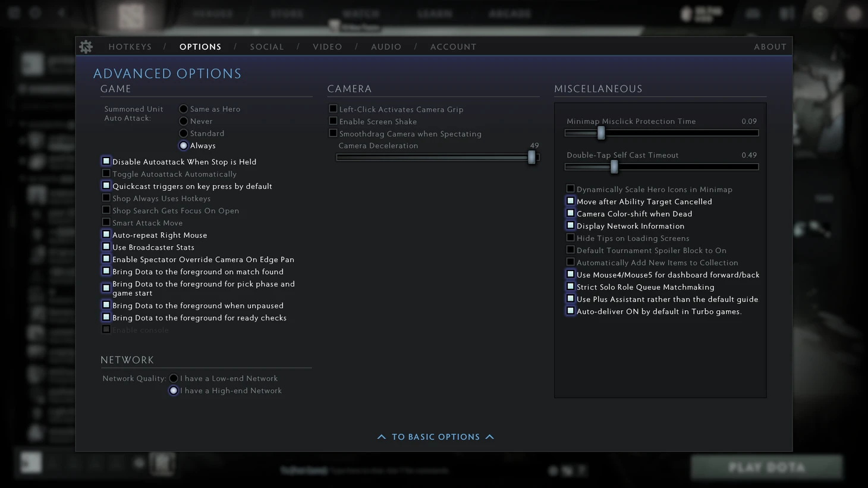
Task: Click the Play Dota button
Action: [x=766, y=467]
